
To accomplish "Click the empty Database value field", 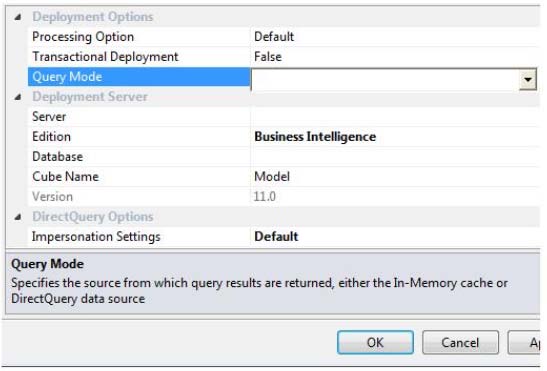I will (395, 157).
